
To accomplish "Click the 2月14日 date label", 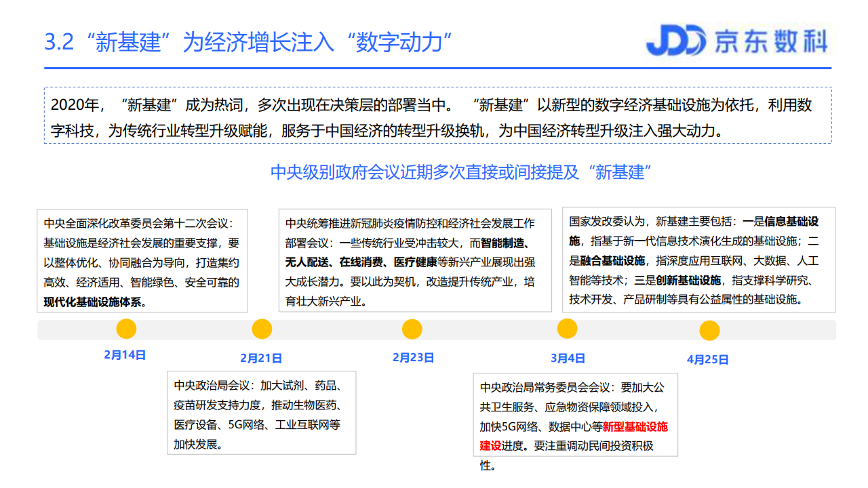I will tap(125, 354).
